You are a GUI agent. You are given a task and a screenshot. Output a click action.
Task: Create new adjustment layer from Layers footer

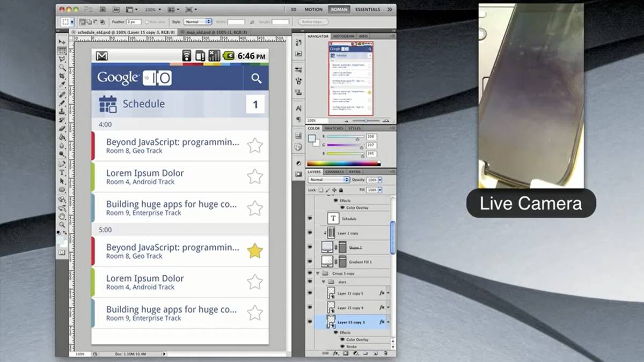click(356, 353)
